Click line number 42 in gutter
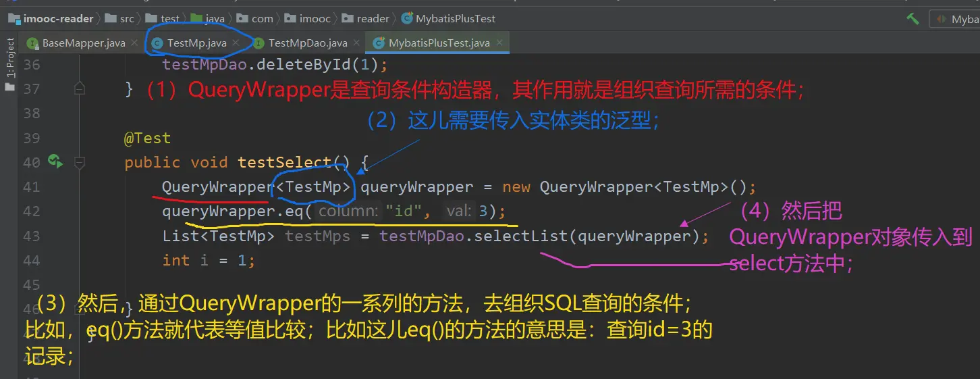980x379 pixels. [32, 211]
